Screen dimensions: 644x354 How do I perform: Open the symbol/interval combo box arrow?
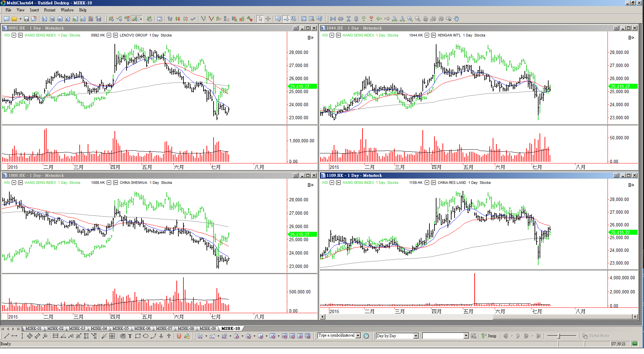click(x=358, y=336)
